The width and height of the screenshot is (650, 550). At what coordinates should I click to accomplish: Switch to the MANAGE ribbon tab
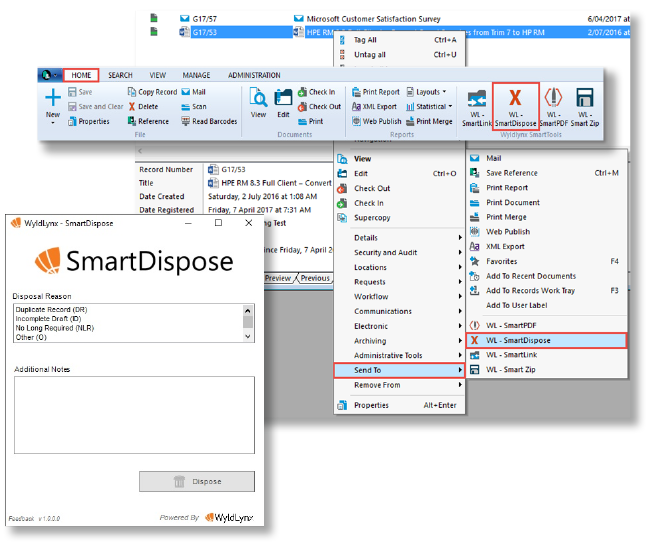point(196,75)
